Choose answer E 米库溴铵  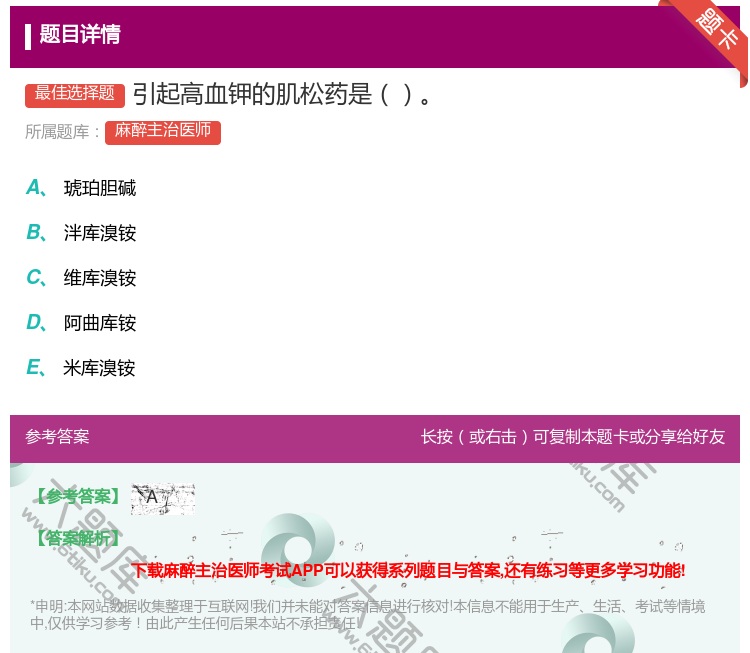[x=100, y=368]
